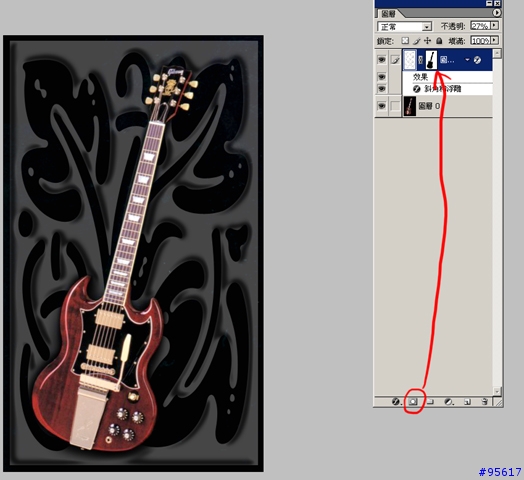Screen dimensions: 524x480
Task: Open the 斜角和浮雕 effect entry
Action: coord(442,89)
